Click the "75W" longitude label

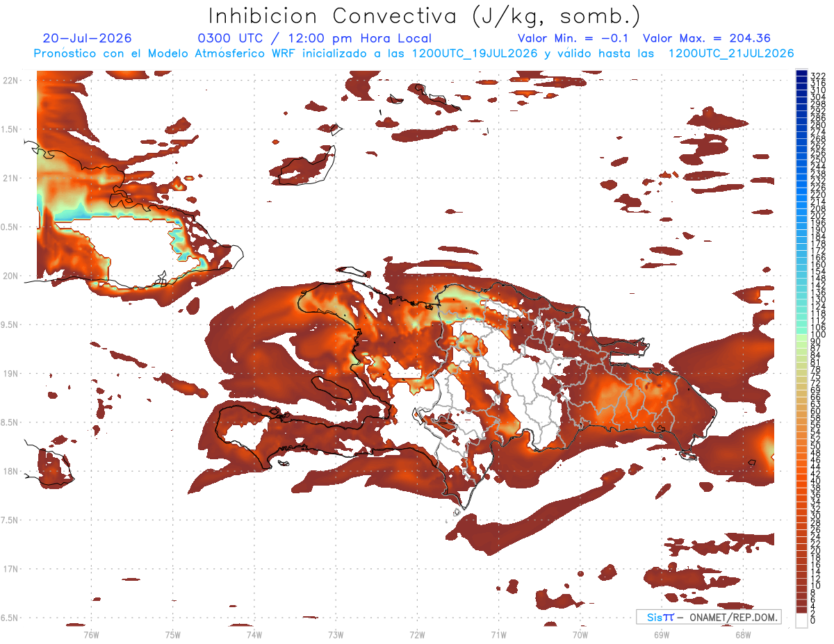[x=173, y=634]
